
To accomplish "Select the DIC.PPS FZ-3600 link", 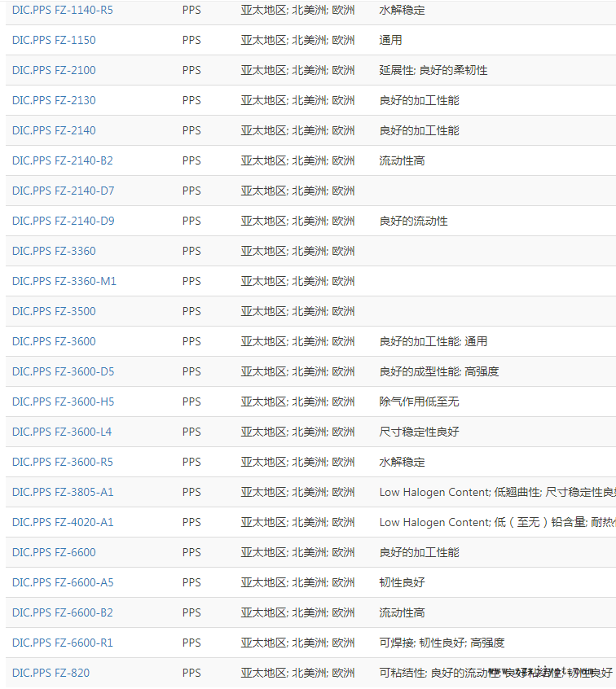I will tap(53, 342).
